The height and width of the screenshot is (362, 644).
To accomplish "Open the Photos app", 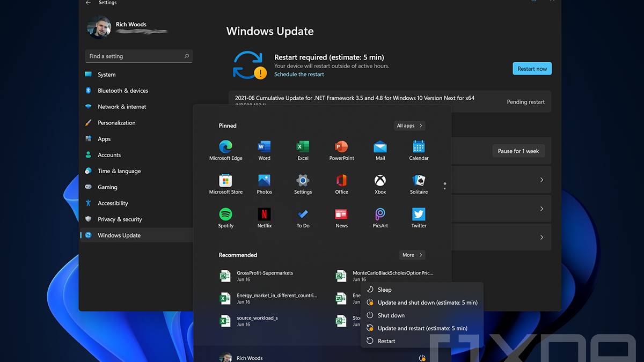I will pos(264,184).
